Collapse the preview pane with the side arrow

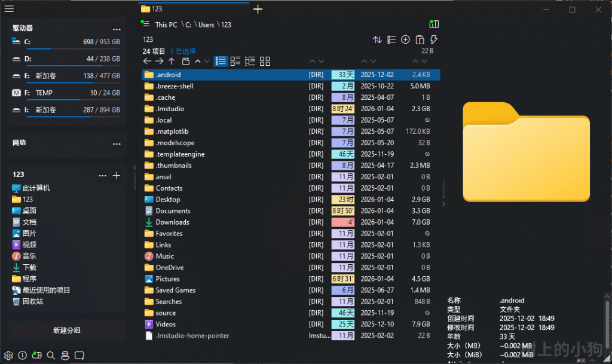pos(443,204)
